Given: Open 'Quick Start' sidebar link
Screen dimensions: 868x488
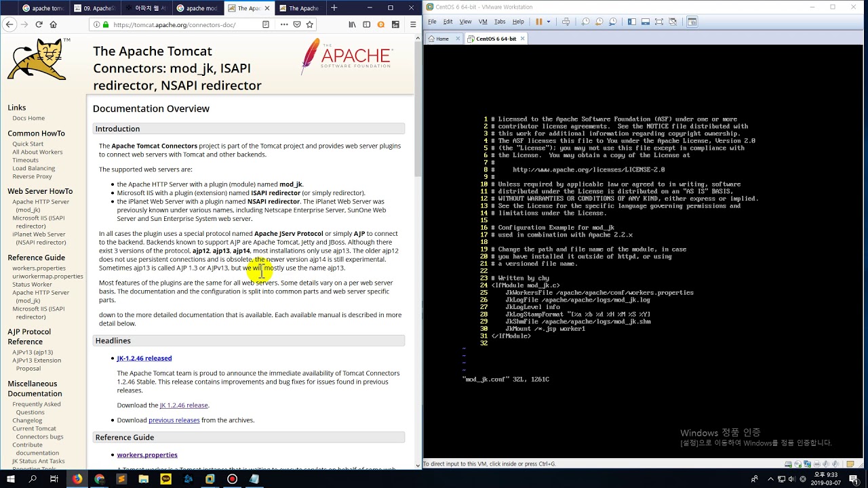Looking at the screenshot, I should (x=28, y=144).
